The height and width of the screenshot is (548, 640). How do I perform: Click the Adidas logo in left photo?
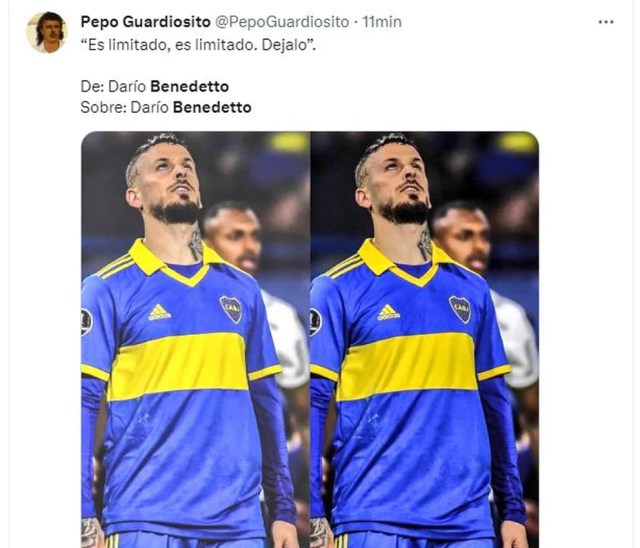point(160,312)
